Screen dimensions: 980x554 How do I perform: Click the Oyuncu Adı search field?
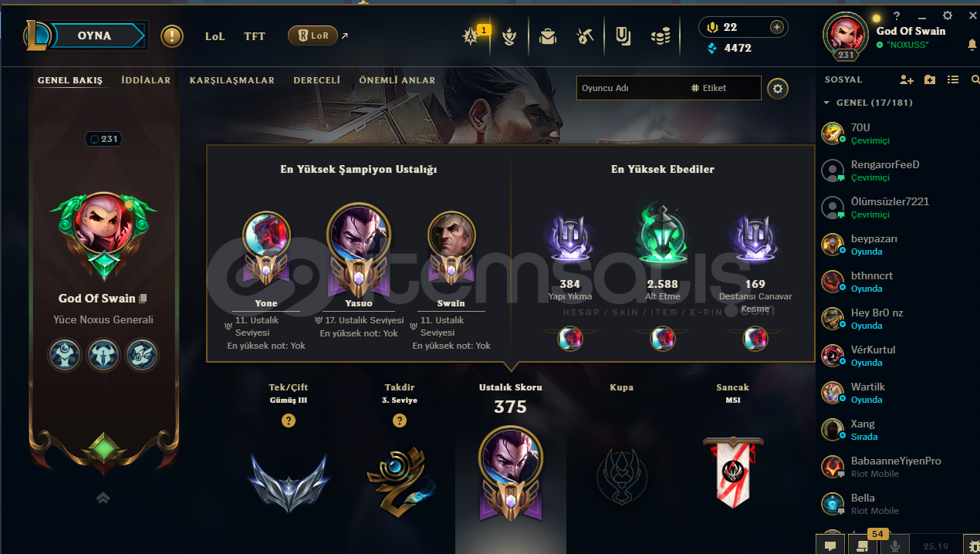tap(633, 88)
